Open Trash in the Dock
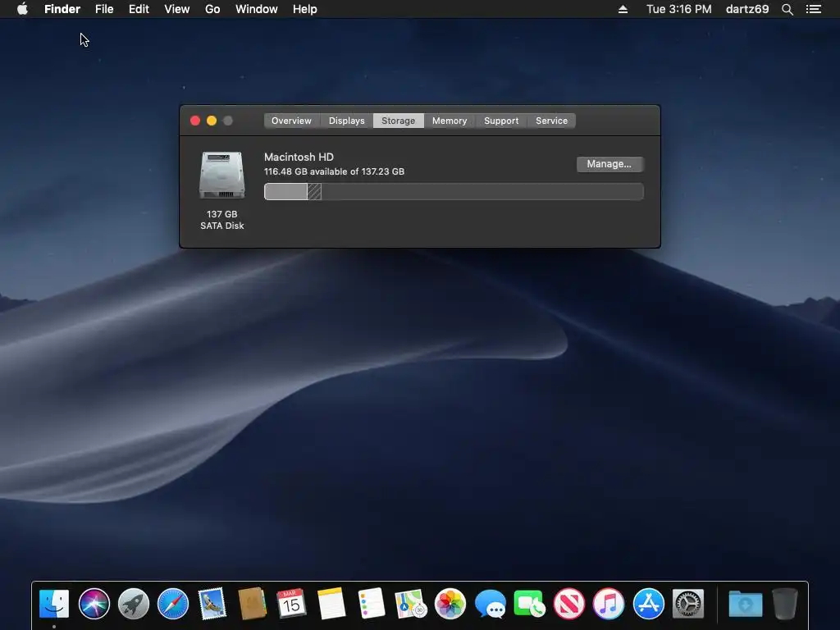This screenshot has width=840, height=630. click(785, 604)
